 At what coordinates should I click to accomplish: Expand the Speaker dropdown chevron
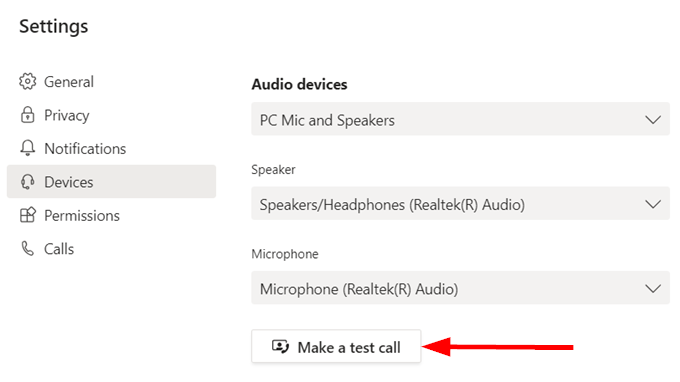(653, 204)
